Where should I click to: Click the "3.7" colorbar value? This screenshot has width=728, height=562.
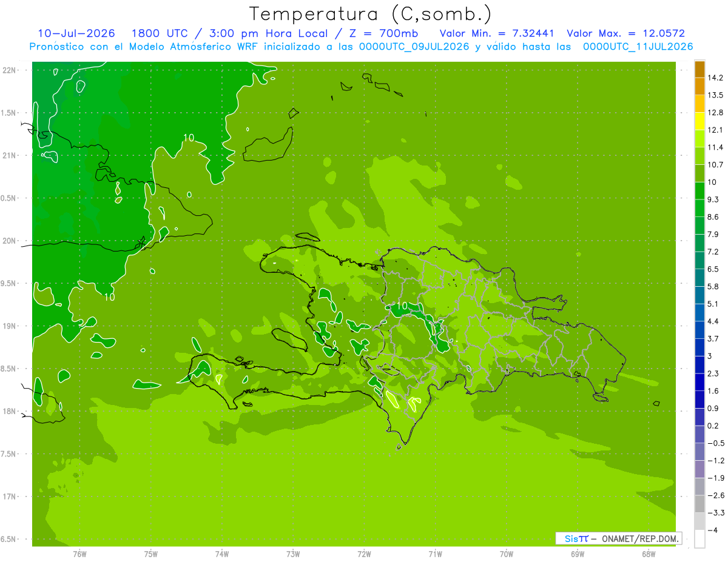713,339
